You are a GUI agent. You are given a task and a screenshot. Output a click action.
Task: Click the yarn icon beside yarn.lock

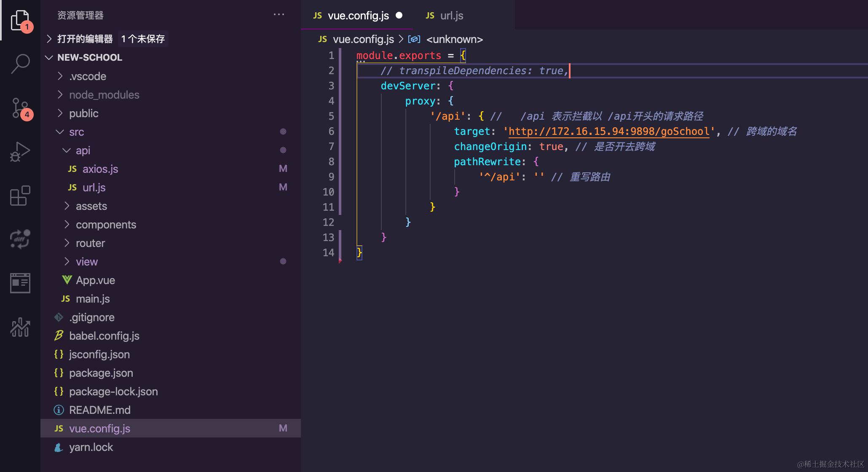coord(59,447)
